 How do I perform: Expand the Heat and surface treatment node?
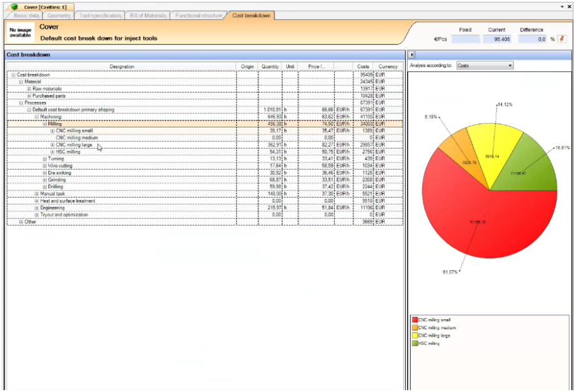point(38,201)
